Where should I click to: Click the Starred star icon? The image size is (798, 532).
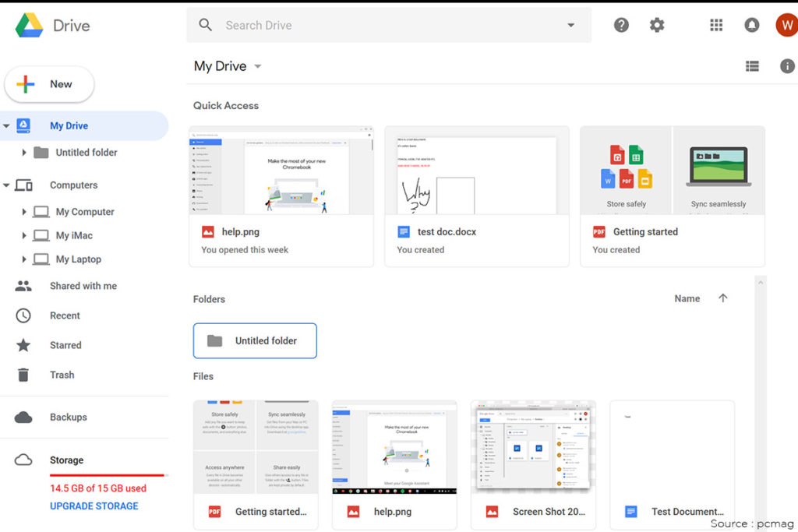coord(23,345)
